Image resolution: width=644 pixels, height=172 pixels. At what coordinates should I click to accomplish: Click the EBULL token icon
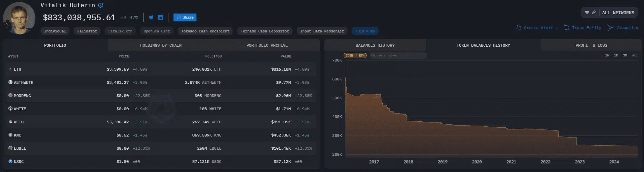tap(10, 148)
